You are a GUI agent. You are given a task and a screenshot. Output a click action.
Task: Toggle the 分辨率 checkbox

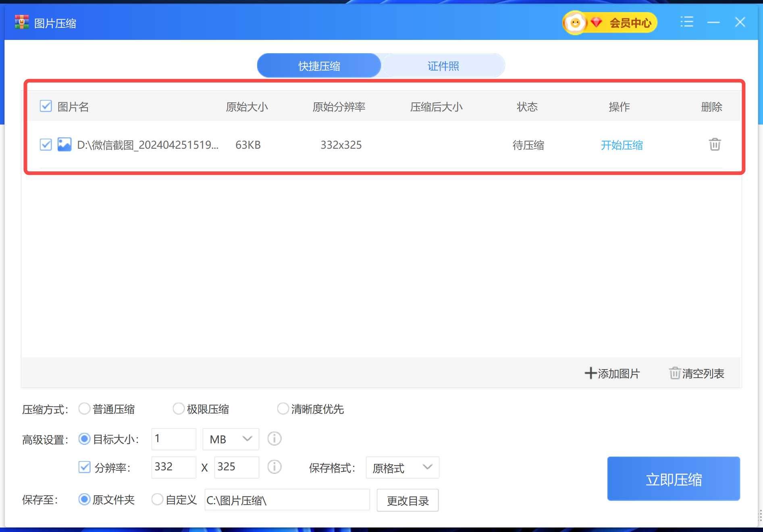tap(84, 467)
